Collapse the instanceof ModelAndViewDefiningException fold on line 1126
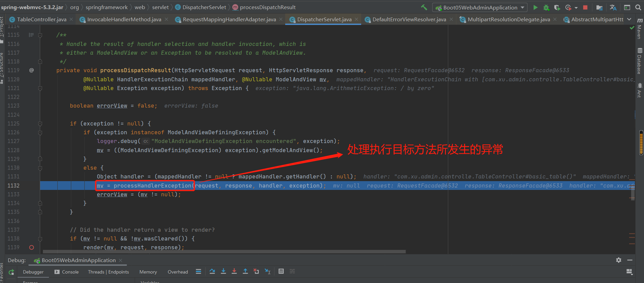This screenshot has height=283, width=644. (40, 132)
